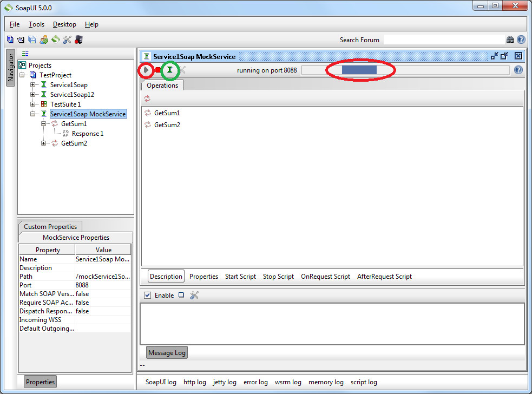The width and height of the screenshot is (532, 394).
Task: Open Properties tab next to Description
Action: (x=203, y=276)
